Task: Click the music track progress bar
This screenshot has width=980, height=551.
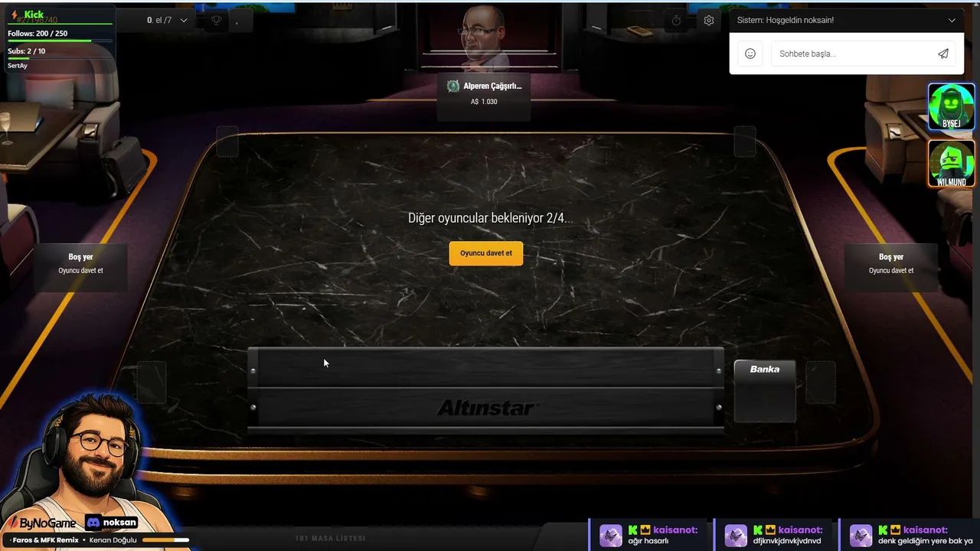Action: pos(166,540)
